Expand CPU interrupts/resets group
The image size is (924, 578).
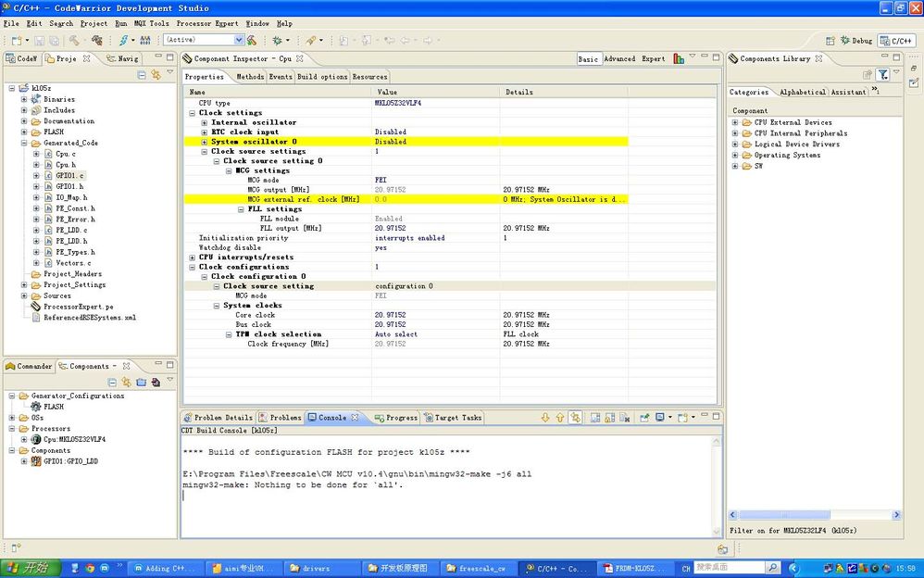coord(192,258)
